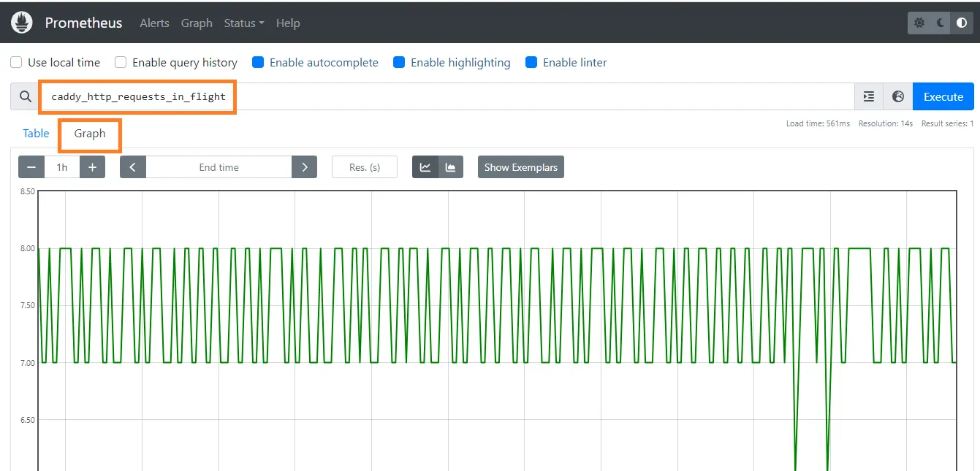The height and width of the screenshot is (471, 980).
Task: Switch theme to light mode (gear sun icon)
Action: point(919,23)
